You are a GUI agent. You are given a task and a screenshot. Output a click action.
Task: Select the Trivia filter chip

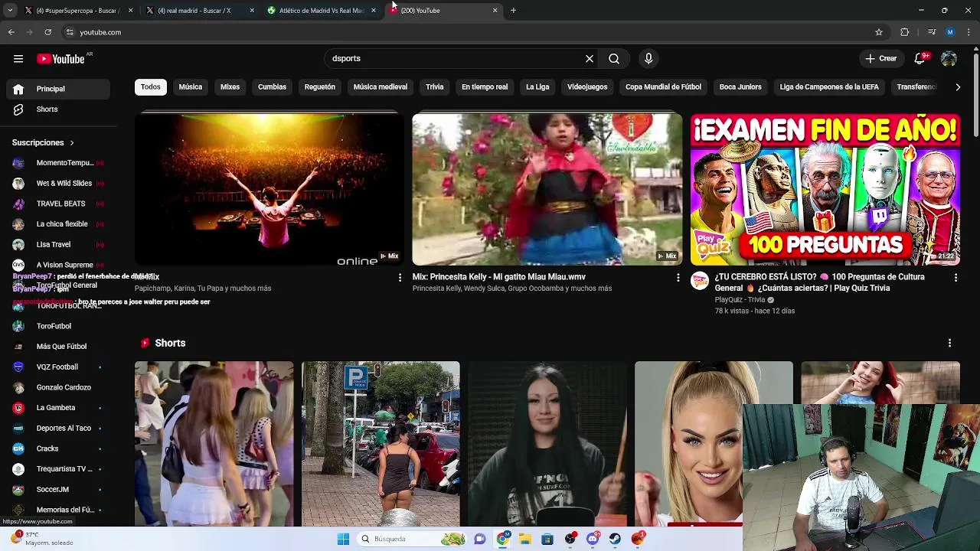(x=435, y=87)
